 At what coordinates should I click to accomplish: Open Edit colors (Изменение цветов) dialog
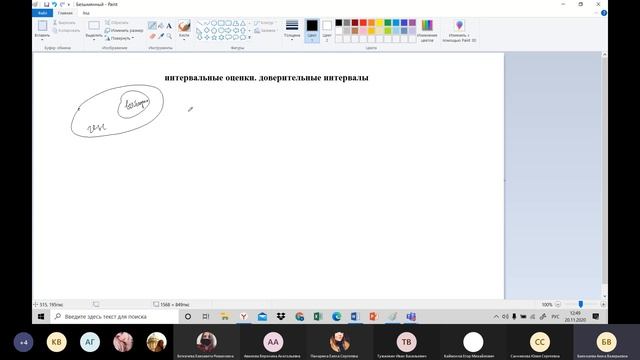click(x=427, y=30)
